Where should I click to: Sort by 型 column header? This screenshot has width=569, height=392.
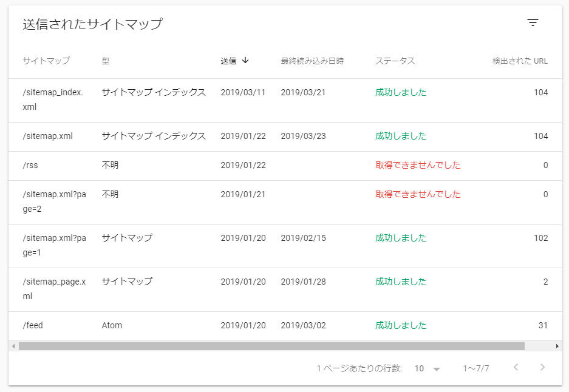(x=106, y=61)
